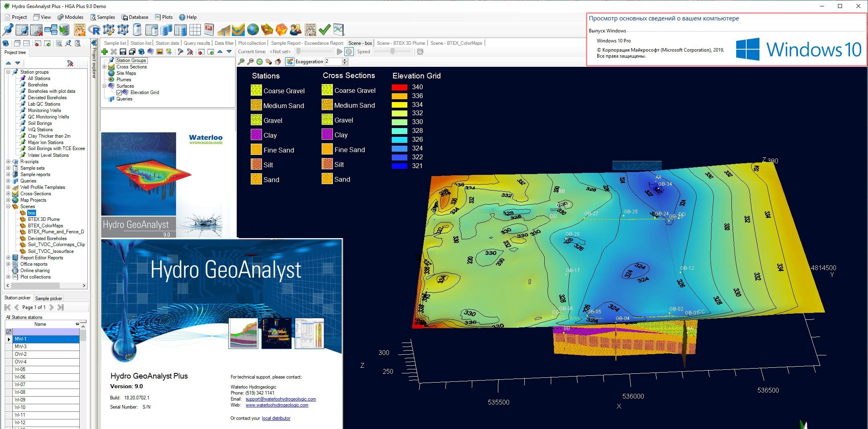Expand the Sample sets tree node

pos(8,168)
